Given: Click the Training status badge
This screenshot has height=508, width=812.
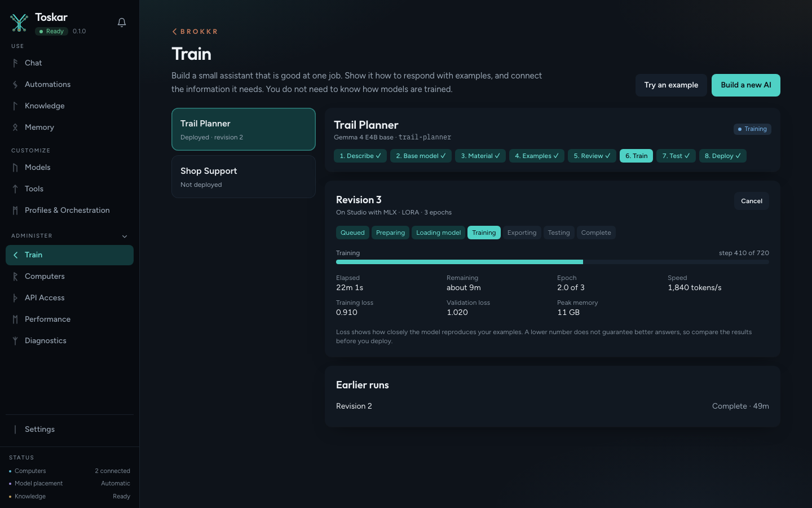Looking at the screenshot, I should tap(752, 129).
